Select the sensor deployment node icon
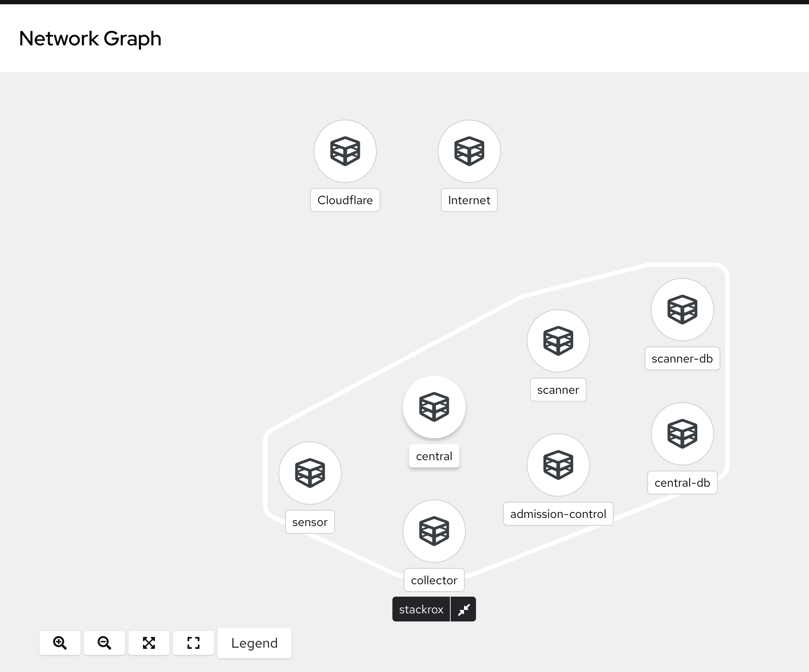This screenshot has width=809, height=672. pos(310,473)
